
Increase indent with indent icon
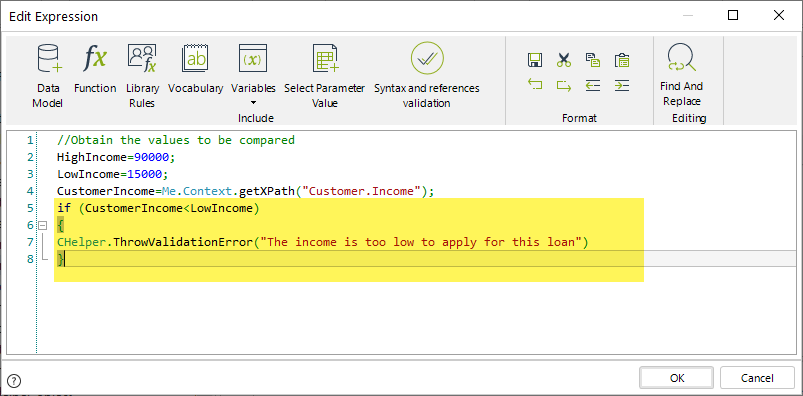tap(622, 85)
